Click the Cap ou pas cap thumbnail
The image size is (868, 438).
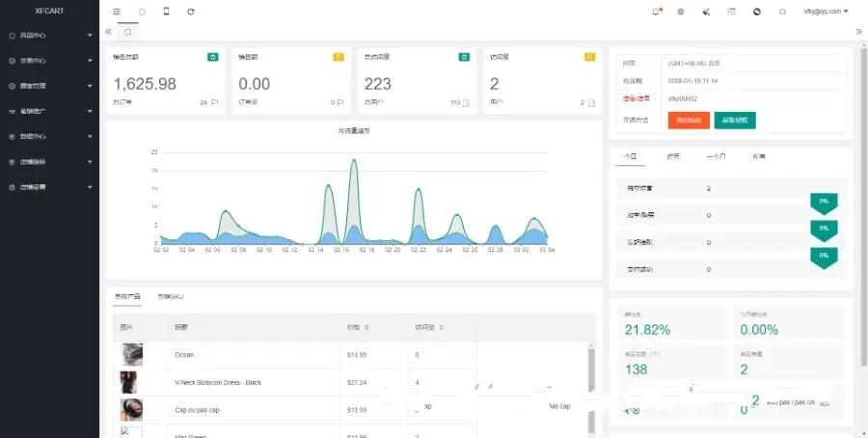coord(131,410)
